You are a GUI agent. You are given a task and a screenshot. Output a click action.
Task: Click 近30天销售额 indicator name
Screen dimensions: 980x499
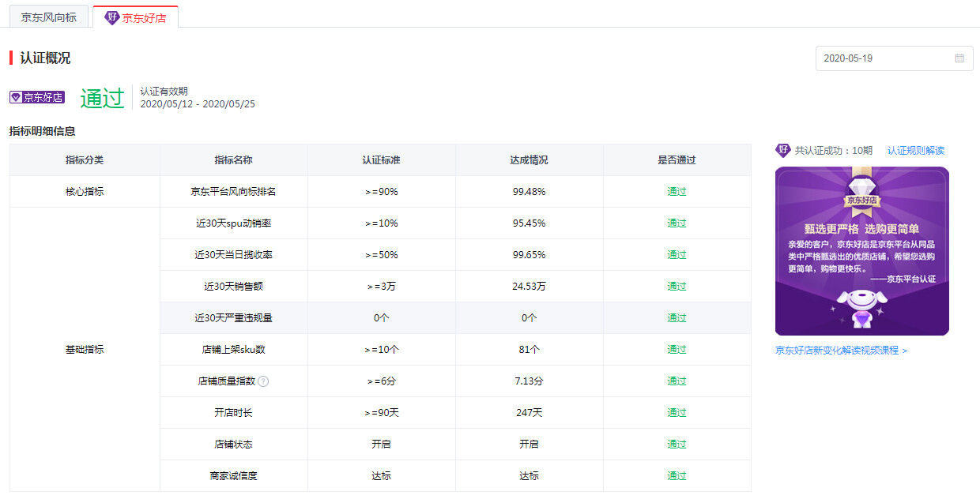[x=234, y=287]
